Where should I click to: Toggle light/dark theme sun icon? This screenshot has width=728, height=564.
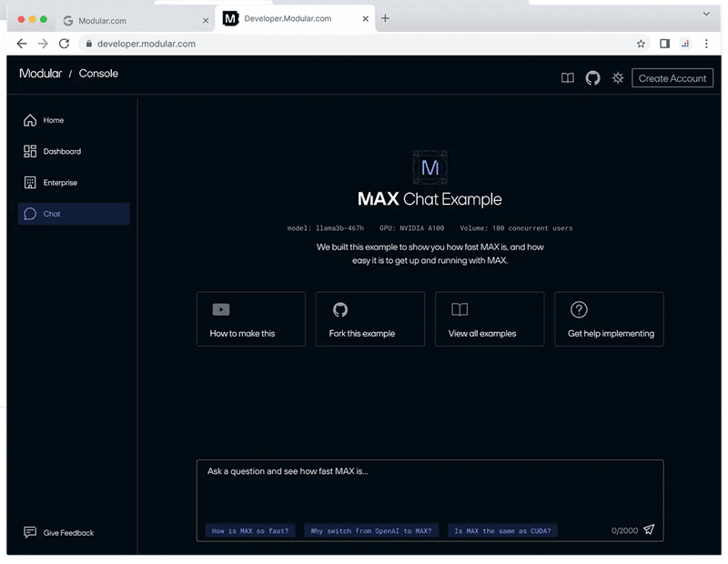tap(618, 78)
